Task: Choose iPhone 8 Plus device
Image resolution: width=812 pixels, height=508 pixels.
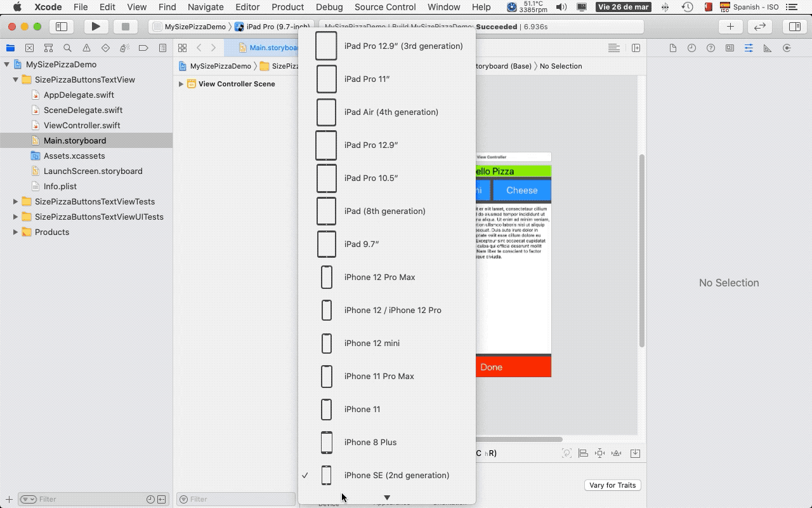Action: [387, 442]
